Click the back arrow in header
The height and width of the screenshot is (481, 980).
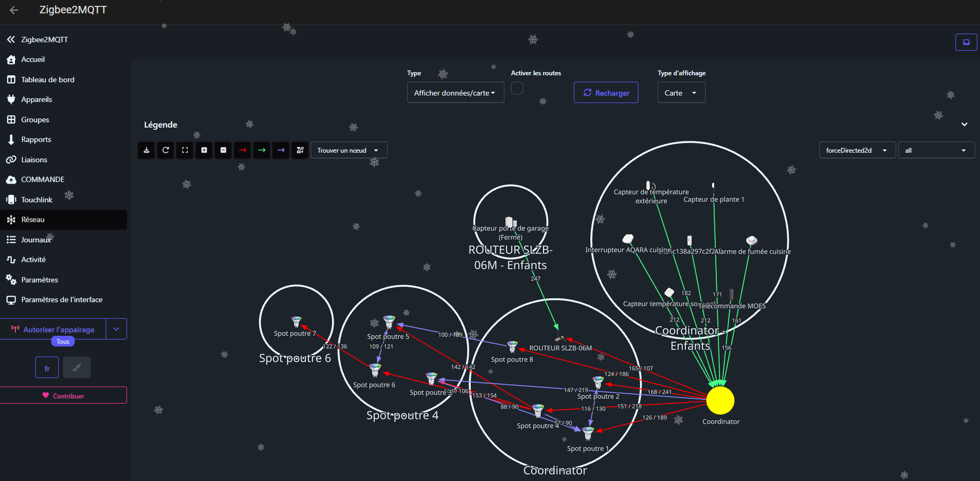tap(14, 10)
